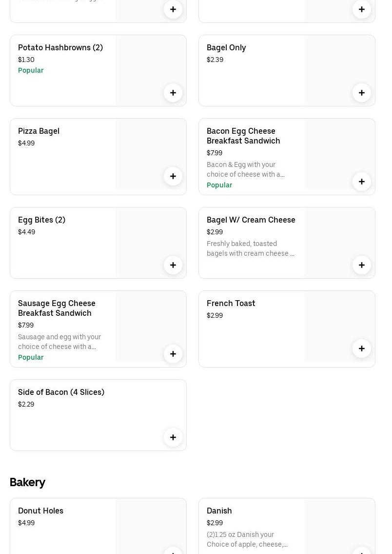392x554 pixels.
Task: Click plus button for Pizza Bagel
Action: (173, 176)
